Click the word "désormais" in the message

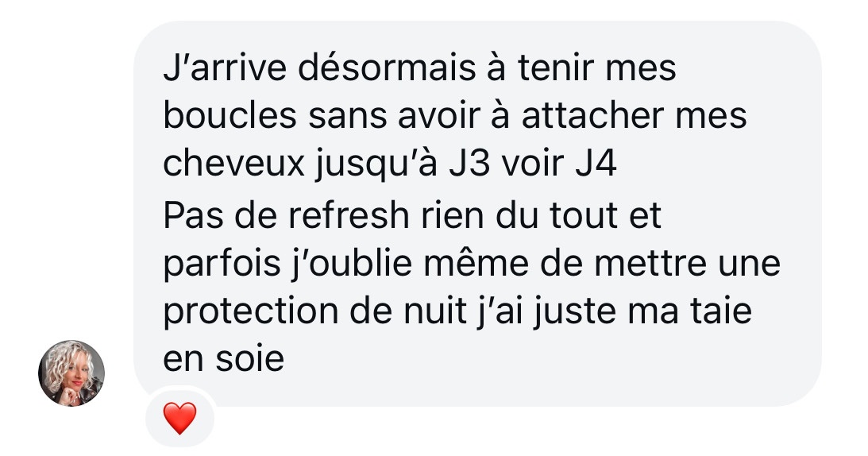pyautogui.click(x=387, y=68)
